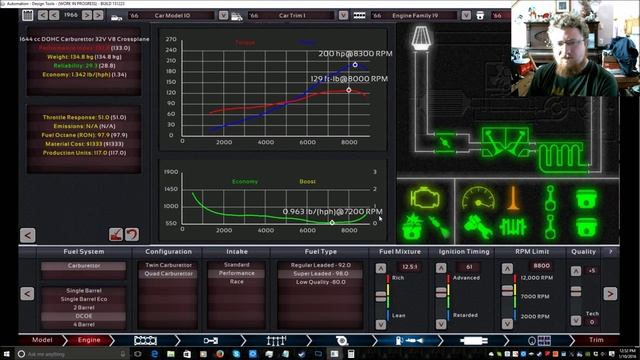
Task: Choose Regular Leaded 92.0 fuel
Action: [320, 265]
